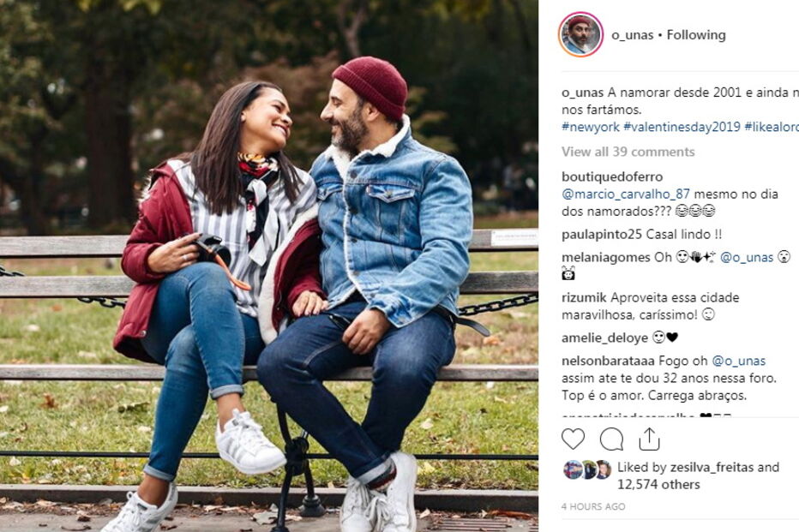Open the o_unas username in the header
799x532 pixels.
[633, 35]
